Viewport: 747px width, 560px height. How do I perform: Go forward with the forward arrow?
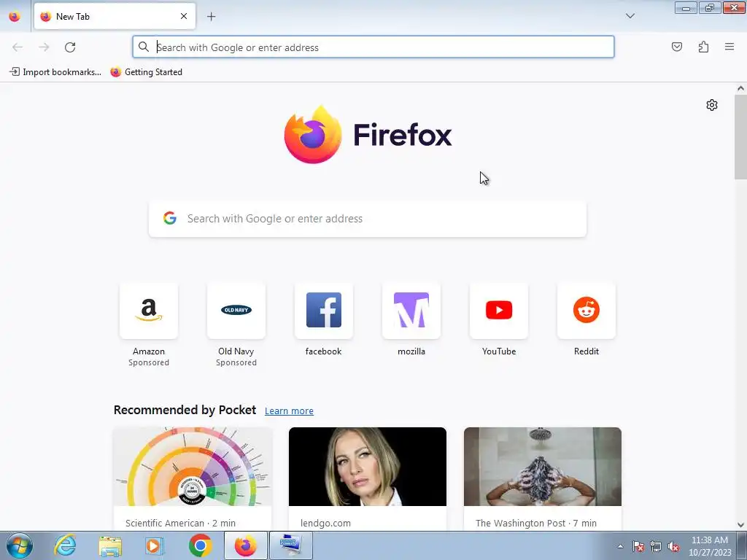(x=44, y=47)
